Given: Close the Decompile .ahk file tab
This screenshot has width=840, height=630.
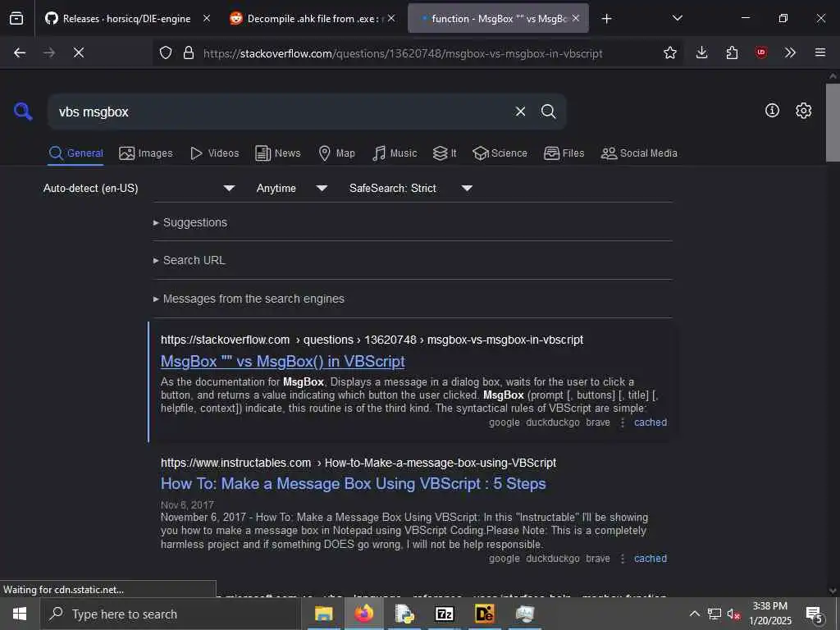Looking at the screenshot, I should (x=391, y=18).
